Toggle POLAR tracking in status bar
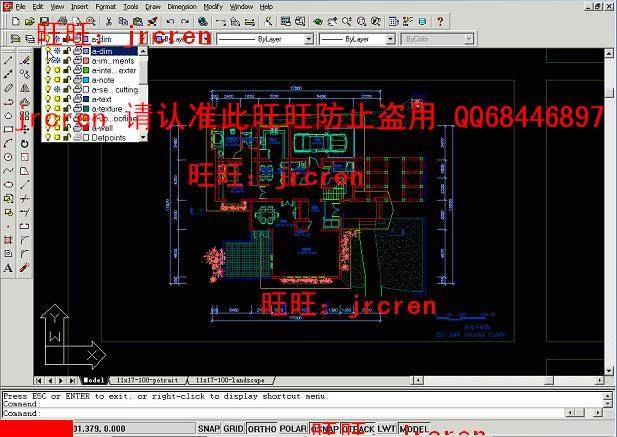This screenshot has height=437, width=617. (x=293, y=428)
